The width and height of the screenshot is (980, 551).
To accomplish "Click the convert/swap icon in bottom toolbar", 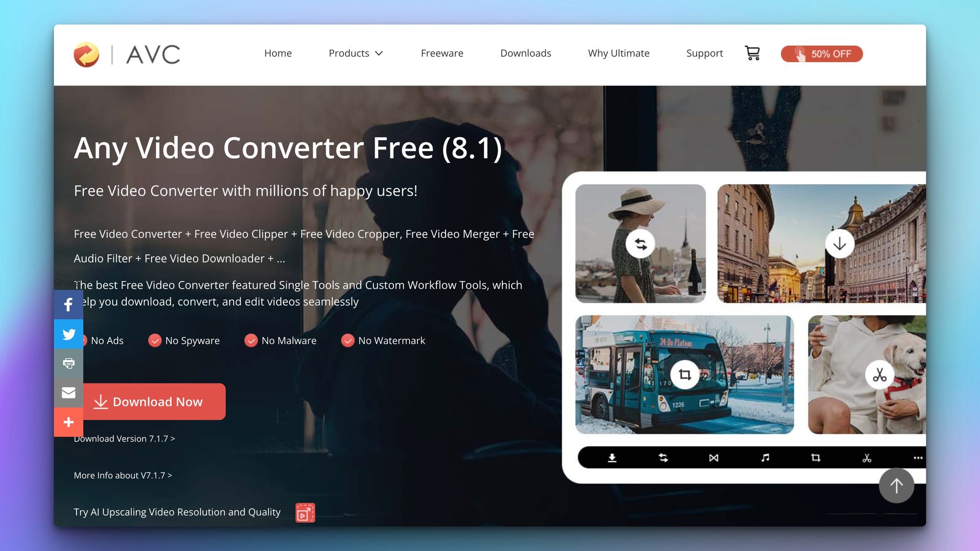I will tap(663, 457).
